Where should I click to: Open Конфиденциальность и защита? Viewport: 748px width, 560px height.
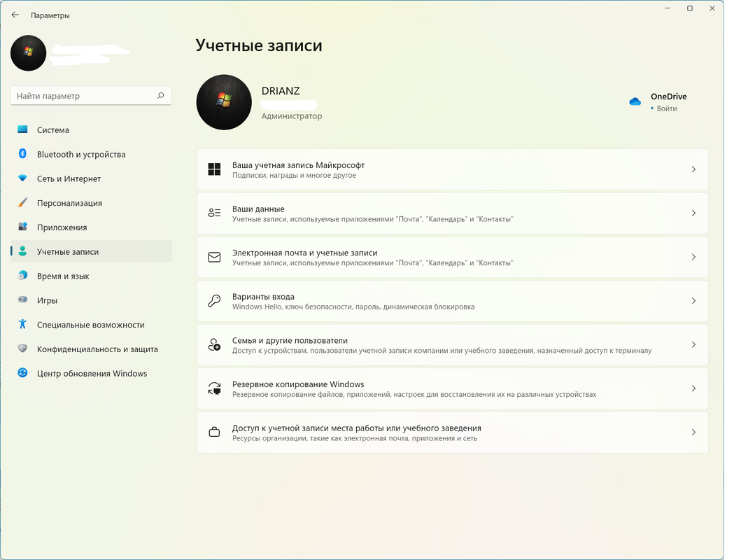[x=91, y=349]
